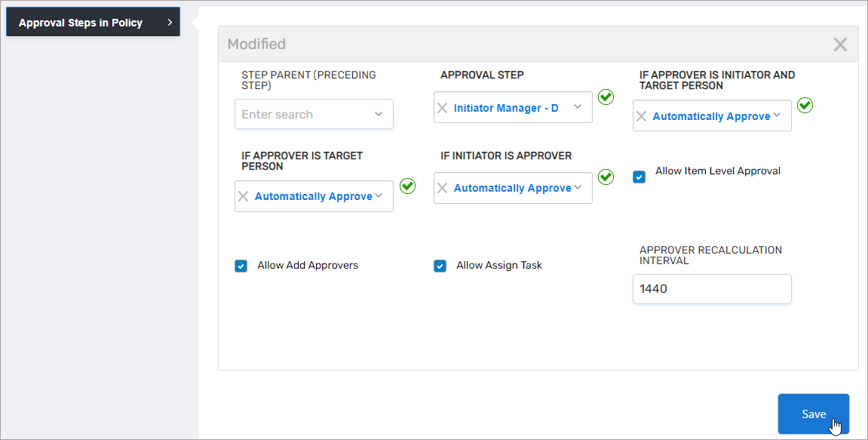Expand the 'If Initiator Is Approver' dropdown
Viewport: 868px width, 440px height.
(578, 187)
